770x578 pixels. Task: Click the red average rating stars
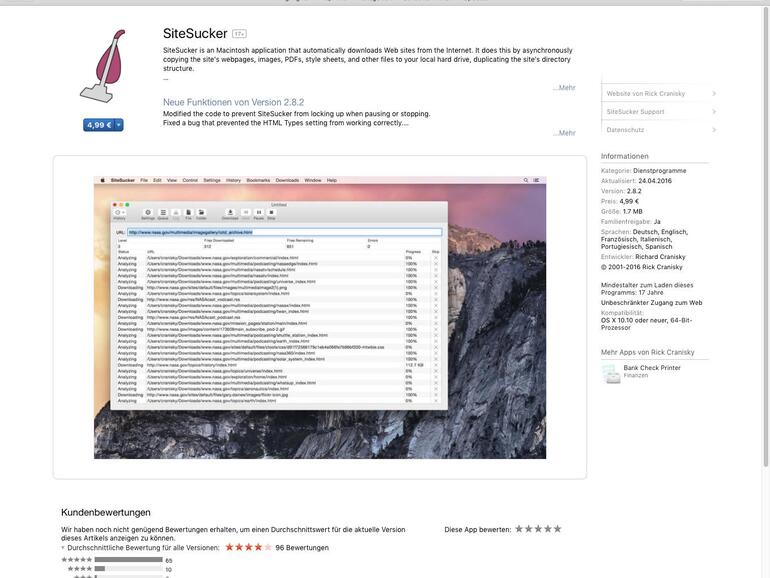click(248, 547)
